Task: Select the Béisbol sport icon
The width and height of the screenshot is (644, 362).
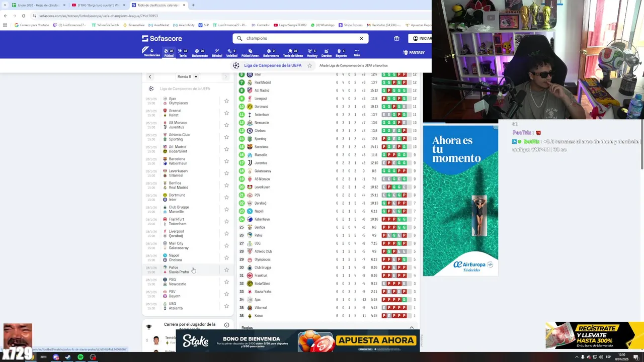Action: click(217, 53)
